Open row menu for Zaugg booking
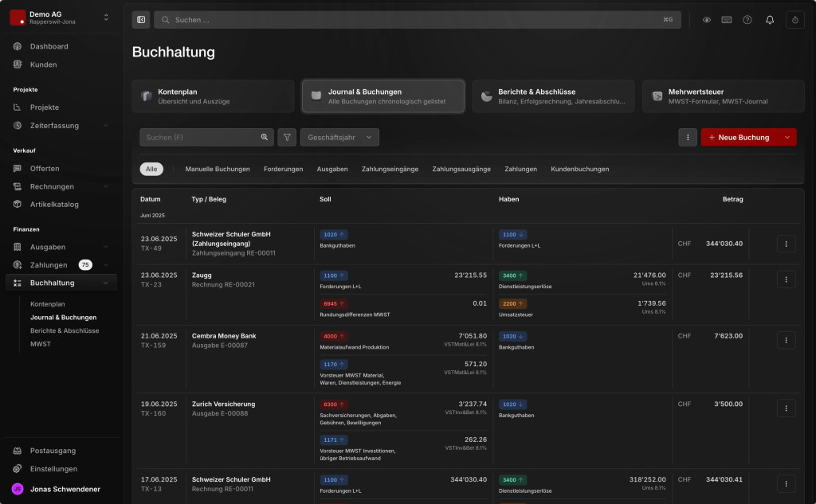The height and width of the screenshot is (504, 816). coord(786,279)
